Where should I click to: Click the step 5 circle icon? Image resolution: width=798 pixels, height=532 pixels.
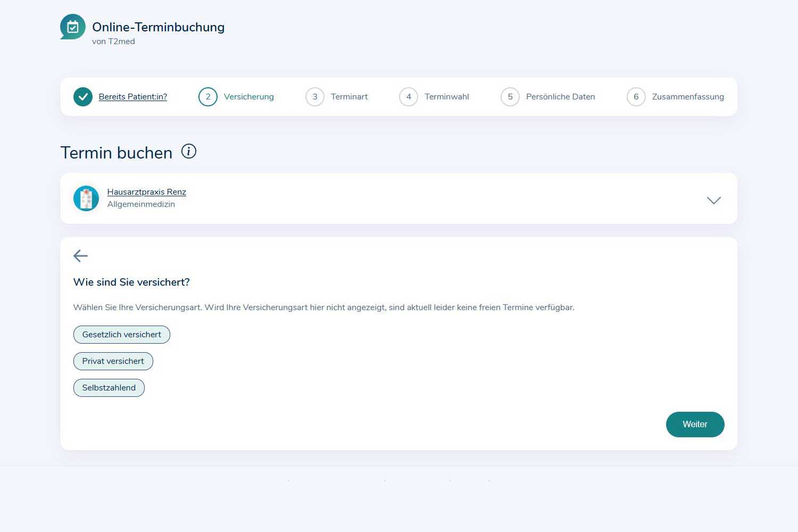click(x=510, y=97)
